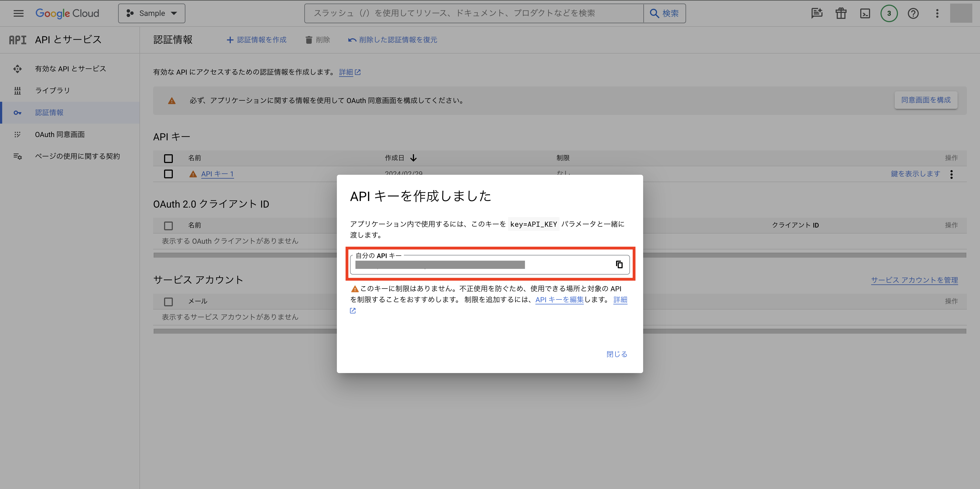Click the three-dot actions menu for API キー 1

[x=951, y=174]
